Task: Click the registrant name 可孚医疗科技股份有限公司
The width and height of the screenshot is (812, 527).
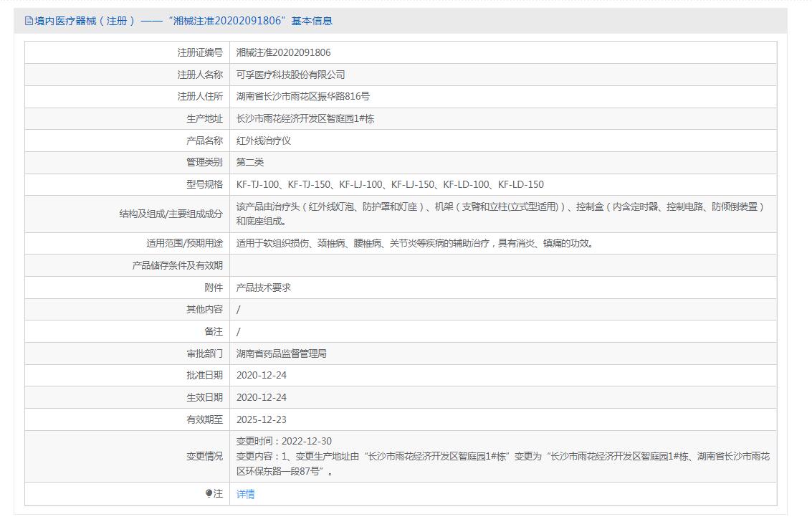Action: click(290, 75)
